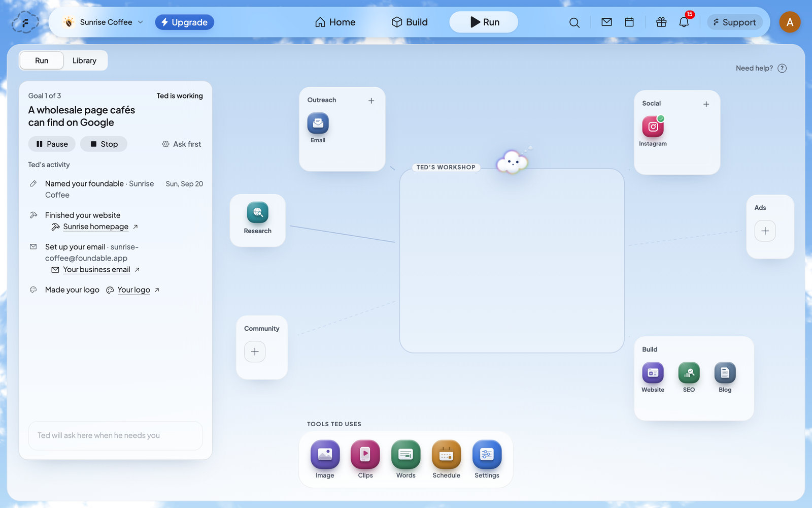Screen dimensions: 812x508
Task: Add a tool to Ads group
Action: (765, 231)
